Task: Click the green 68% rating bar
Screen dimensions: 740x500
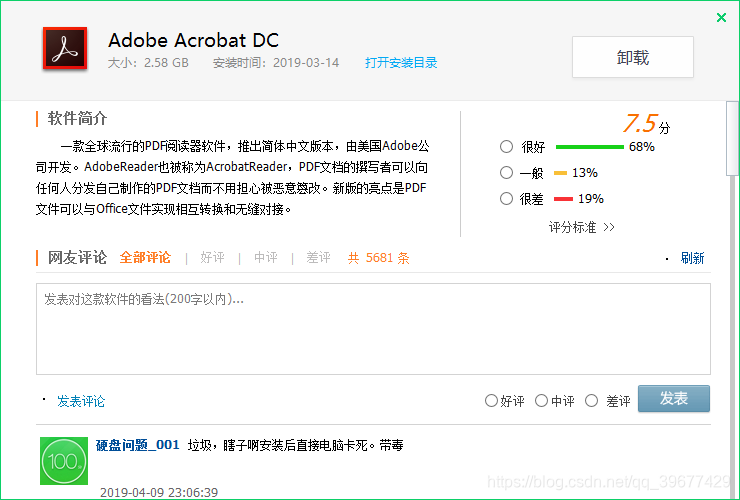Action: click(x=590, y=147)
